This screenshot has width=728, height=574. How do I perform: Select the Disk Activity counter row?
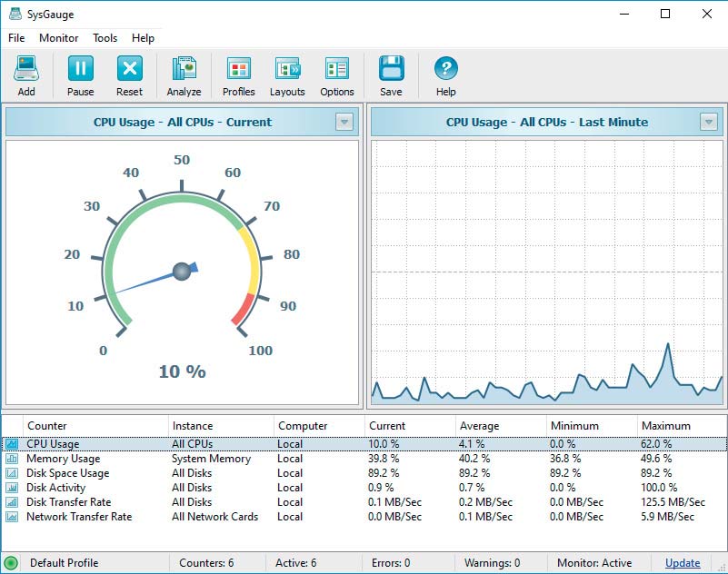point(364,487)
